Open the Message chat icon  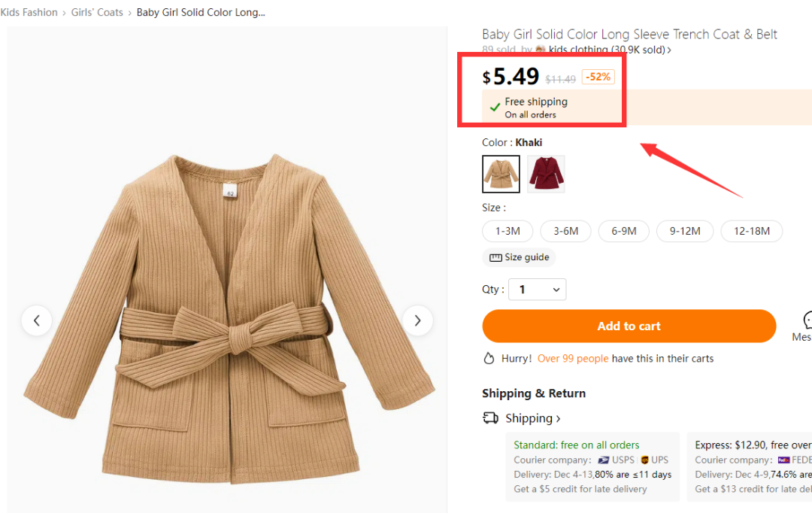(807, 319)
